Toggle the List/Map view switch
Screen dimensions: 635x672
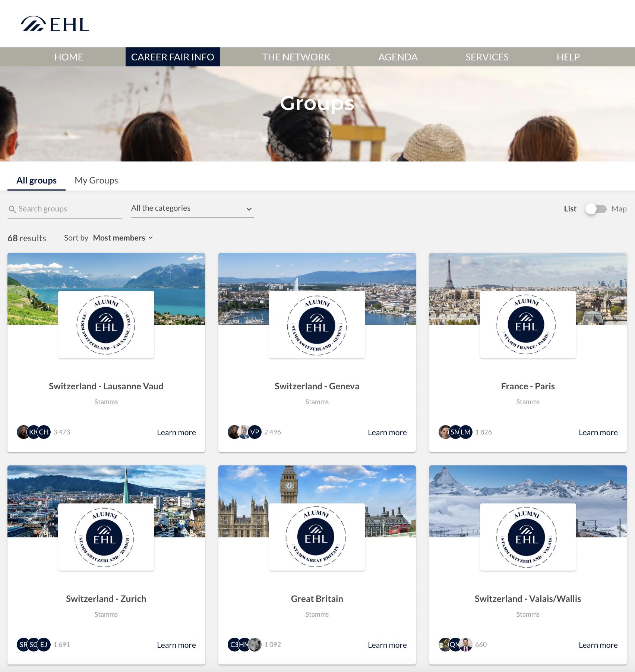(595, 209)
